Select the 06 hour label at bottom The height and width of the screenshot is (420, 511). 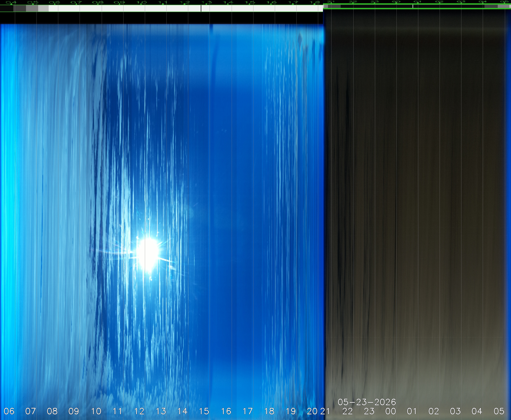tap(9, 411)
